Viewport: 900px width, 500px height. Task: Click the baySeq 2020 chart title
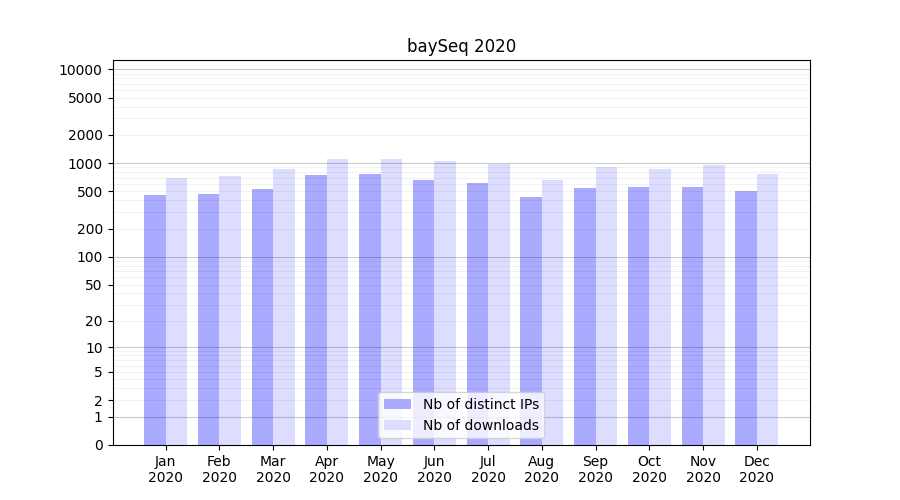click(461, 46)
